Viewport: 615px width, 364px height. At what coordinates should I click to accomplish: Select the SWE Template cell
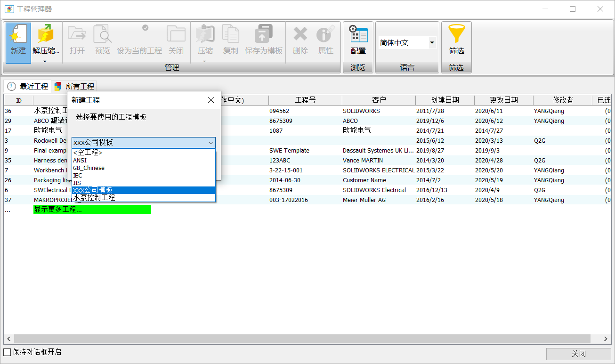(289, 151)
